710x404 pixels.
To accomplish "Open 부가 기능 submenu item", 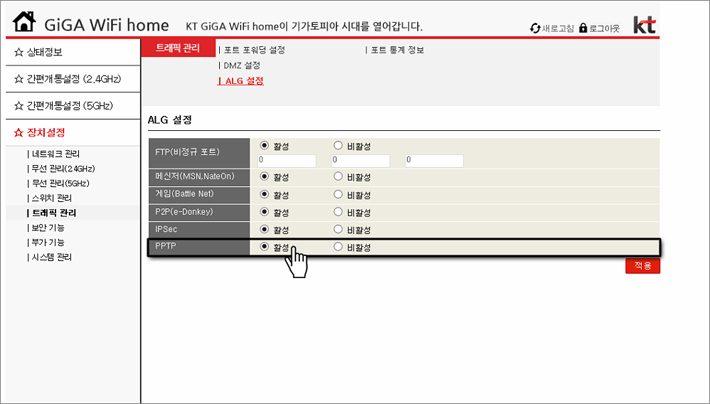I will (x=46, y=242).
